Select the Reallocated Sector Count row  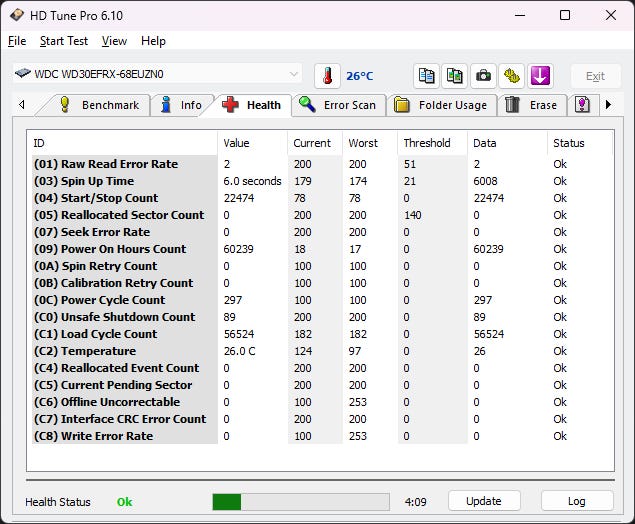[322, 215]
